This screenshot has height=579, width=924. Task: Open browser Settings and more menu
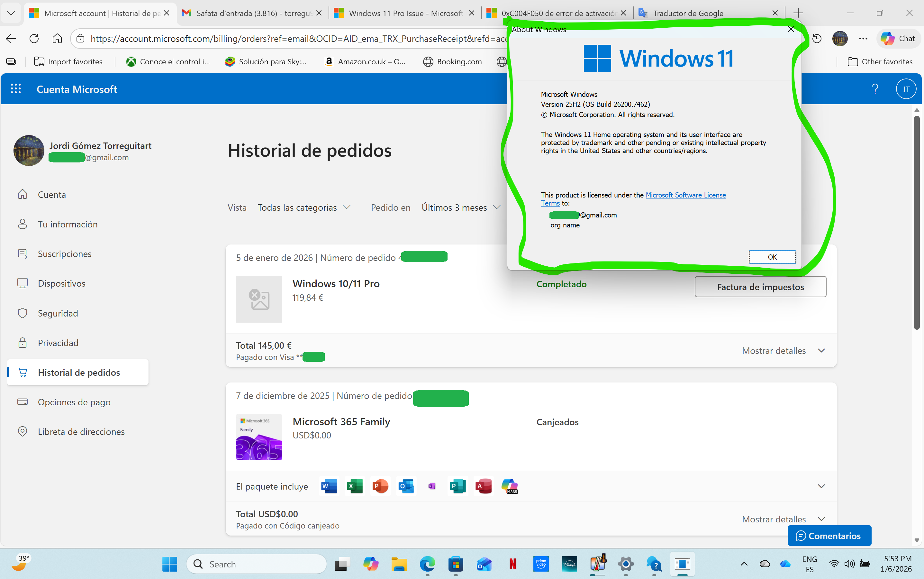coord(863,38)
